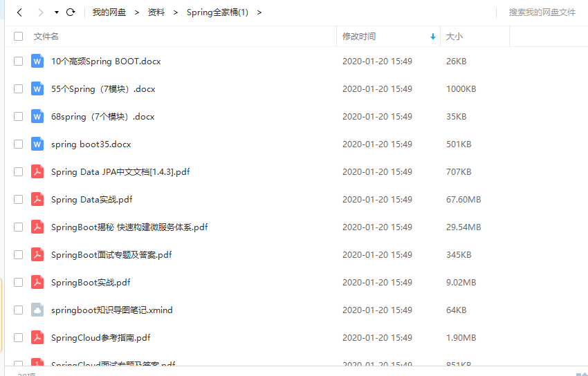The image size is (588, 376).
Task: Select file name Spring Data实战.pdf
Action: 92,200
